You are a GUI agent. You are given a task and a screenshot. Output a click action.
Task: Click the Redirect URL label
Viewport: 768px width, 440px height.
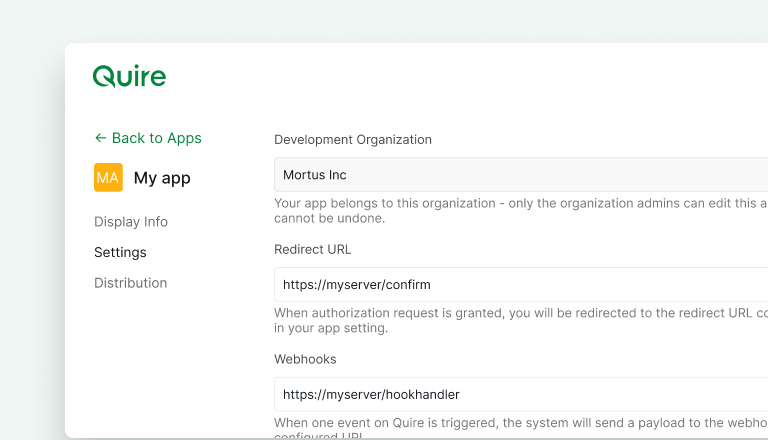[313, 249]
